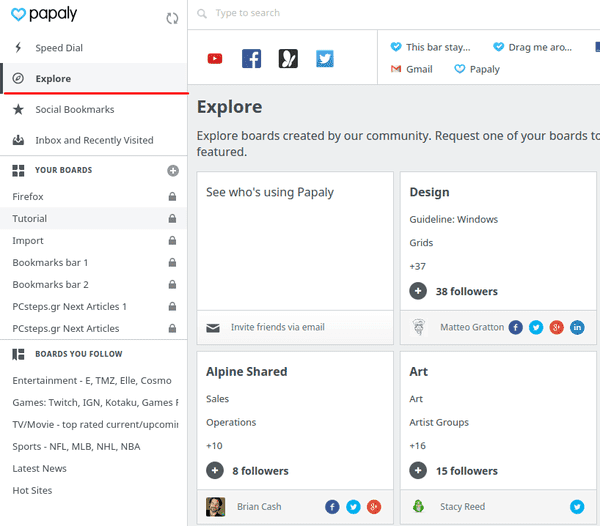Share Design board on Google Plus
The image size is (600, 526).
556,327
